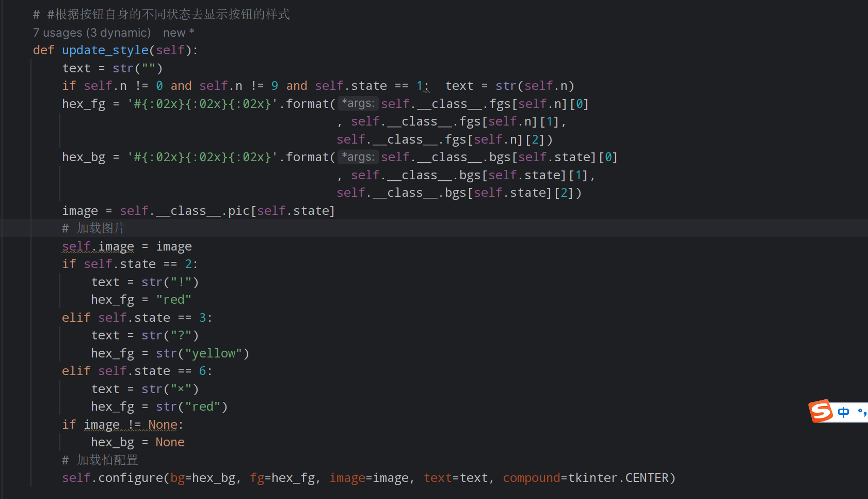Click "str(self.n)" in the if line
This screenshot has width=868, height=499.
pyautogui.click(x=535, y=86)
